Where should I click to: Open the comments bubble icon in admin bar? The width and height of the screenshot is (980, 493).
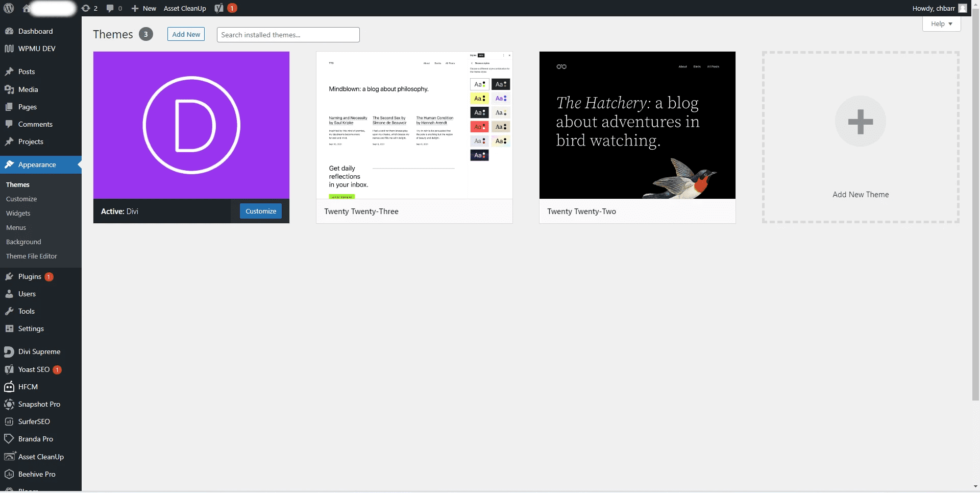pos(110,8)
